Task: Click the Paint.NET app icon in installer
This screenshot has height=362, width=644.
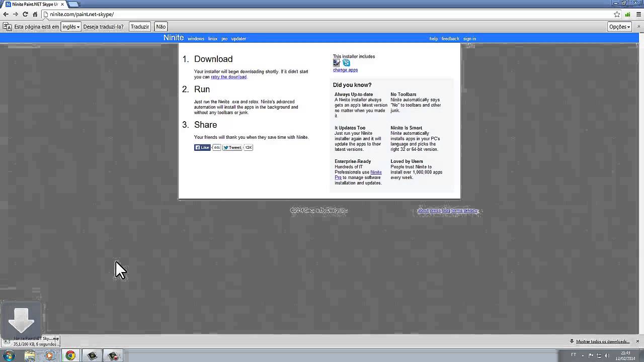Action: (x=337, y=63)
